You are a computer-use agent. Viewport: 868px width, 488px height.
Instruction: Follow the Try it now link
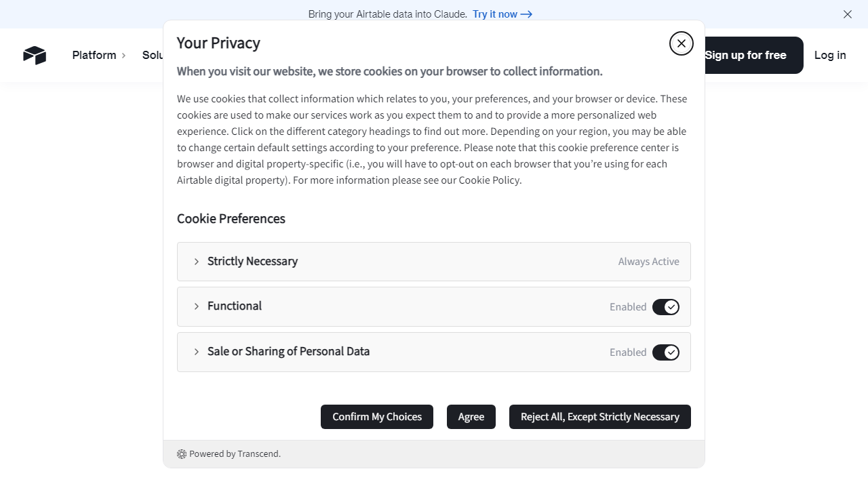coord(495,14)
